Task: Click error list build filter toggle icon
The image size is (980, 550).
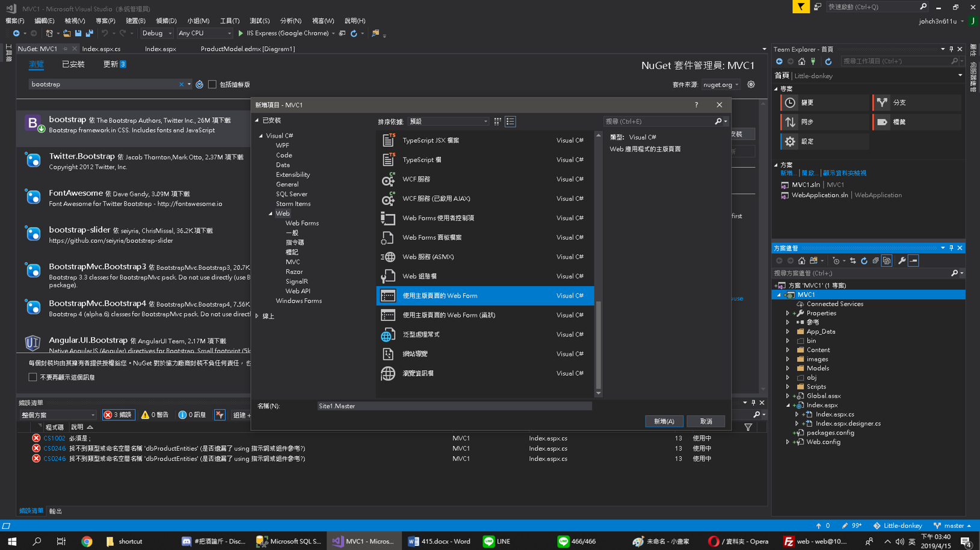Action: point(220,415)
